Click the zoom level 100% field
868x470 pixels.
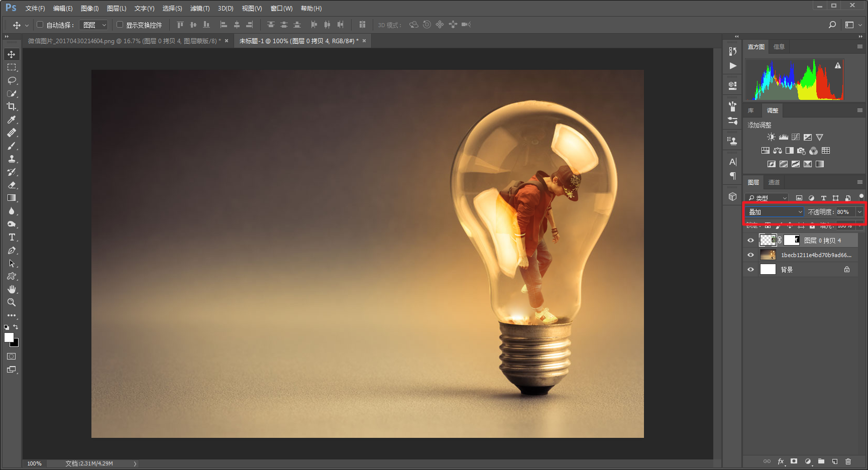pos(35,463)
